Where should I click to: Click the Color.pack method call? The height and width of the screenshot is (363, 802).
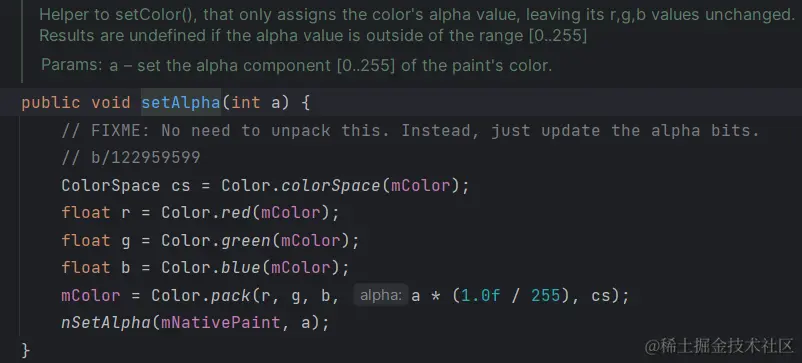[x=200, y=296]
